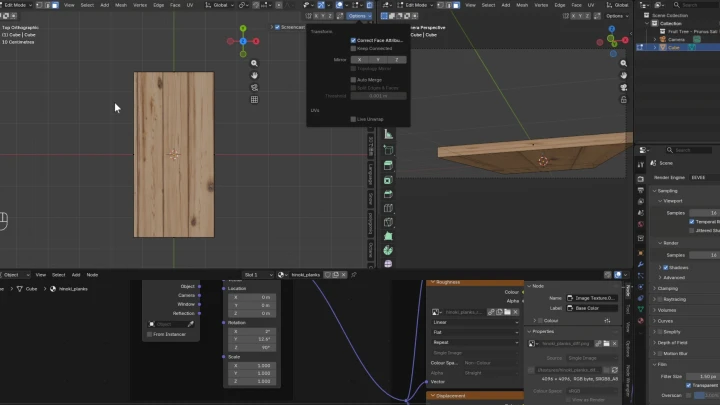Uncheck Correct Face Attributes checkbox
Viewport: 720px width, 405px height.
point(353,40)
